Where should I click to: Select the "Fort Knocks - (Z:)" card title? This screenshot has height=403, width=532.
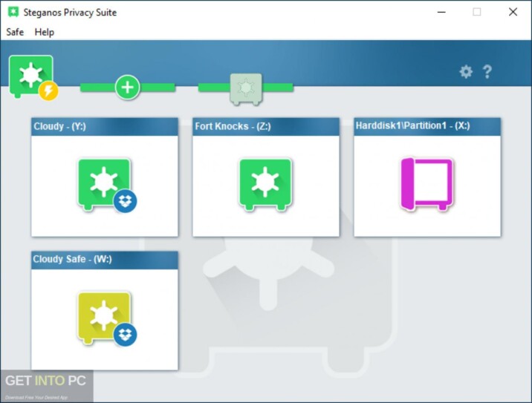pyautogui.click(x=233, y=126)
